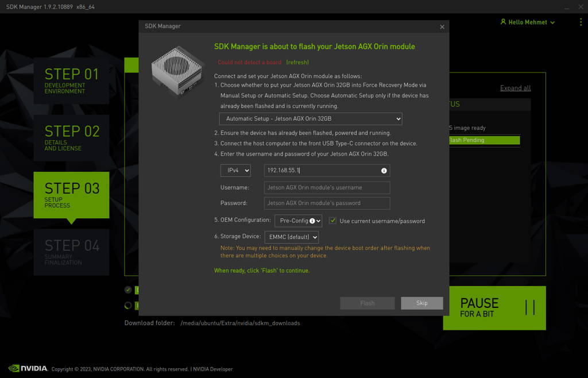
Task: Close the SDK Manager flash dialog
Action: 442,26
